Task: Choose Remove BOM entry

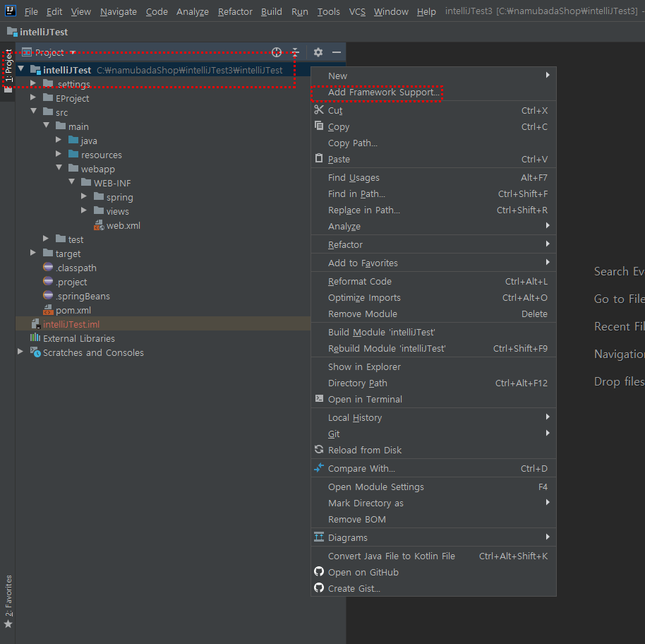Action: click(x=433, y=519)
